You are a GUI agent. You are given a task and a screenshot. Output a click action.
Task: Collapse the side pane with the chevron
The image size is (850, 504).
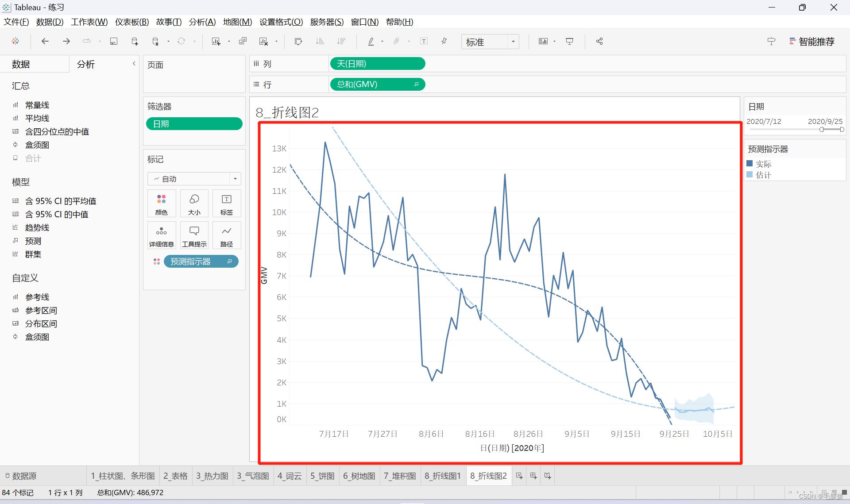point(134,64)
